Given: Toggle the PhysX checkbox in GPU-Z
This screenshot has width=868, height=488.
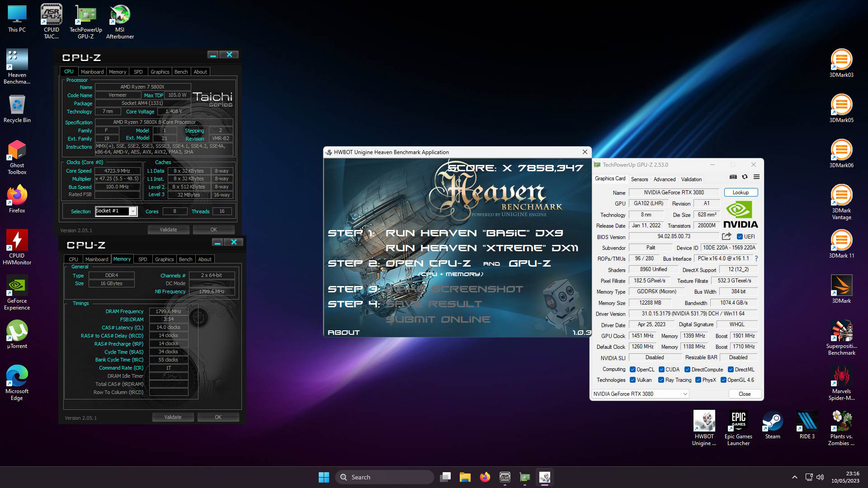Looking at the screenshot, I should pos(698,380).
